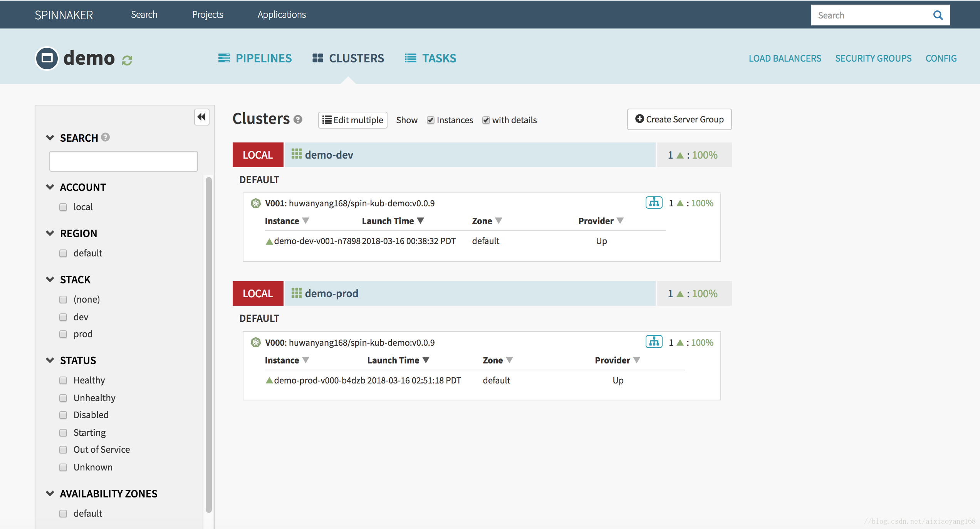
Task: Collapse the SEARCH filter section
Action: (x=50, y=137)
